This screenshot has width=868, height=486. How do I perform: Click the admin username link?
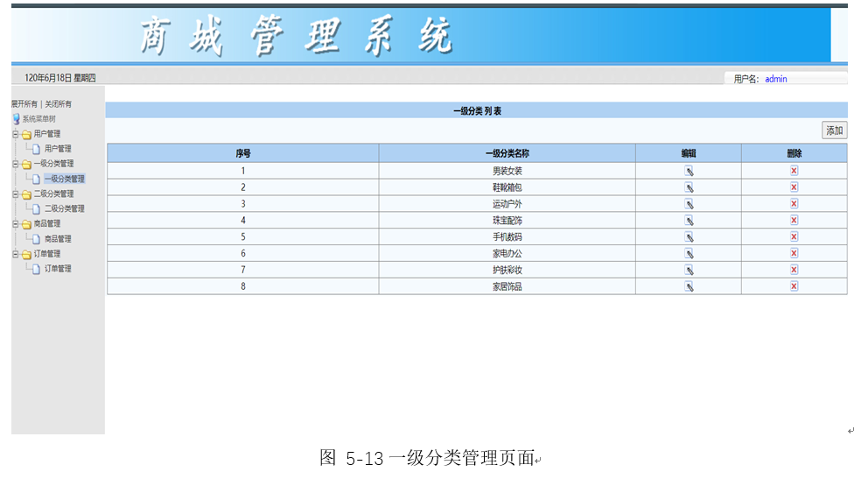click(775, 79)
